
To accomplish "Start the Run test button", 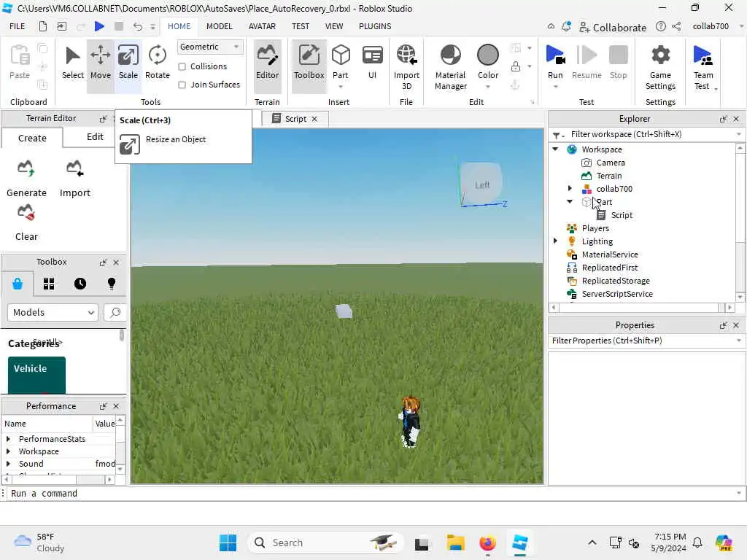I will click(555, 62).
